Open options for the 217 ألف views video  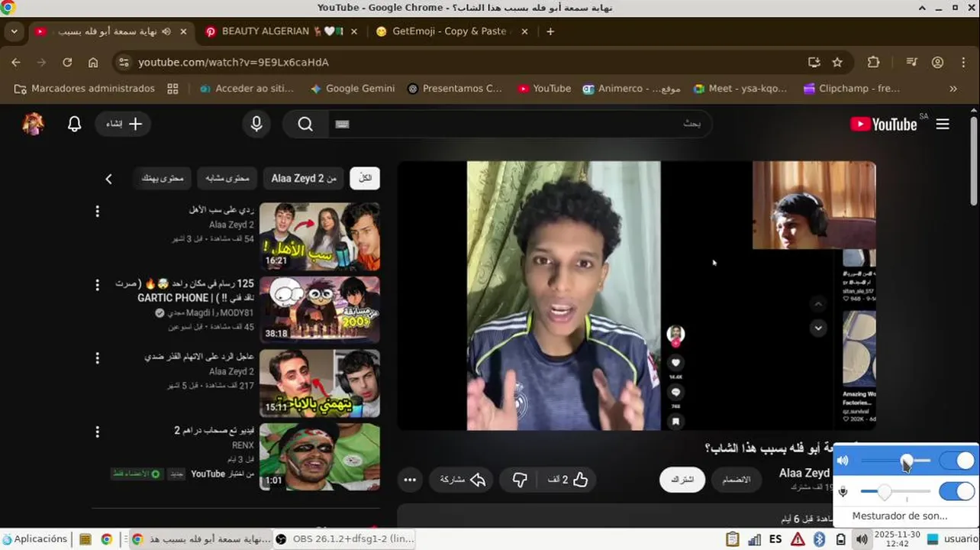tap(97, 358)
